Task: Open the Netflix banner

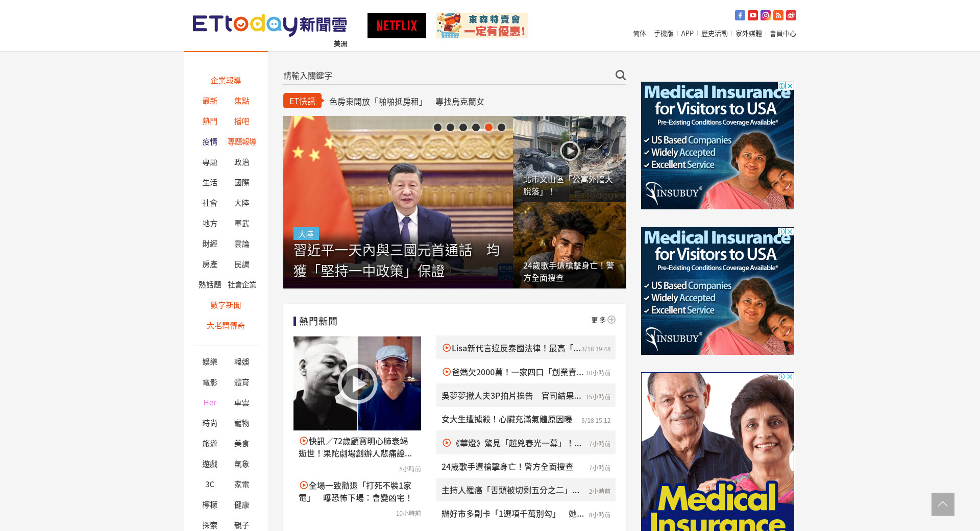Action: click(x=397, y=26)
